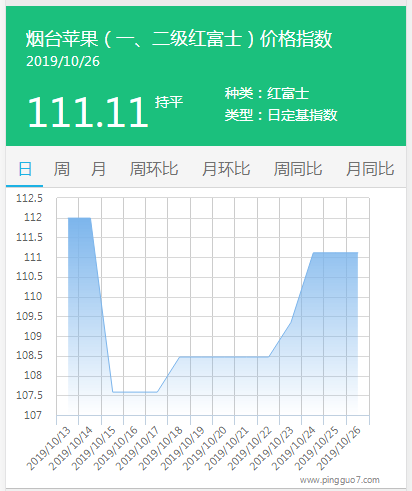
Task: Click the x-axis label 2019/10/13
Action: (x=49, y=448)
